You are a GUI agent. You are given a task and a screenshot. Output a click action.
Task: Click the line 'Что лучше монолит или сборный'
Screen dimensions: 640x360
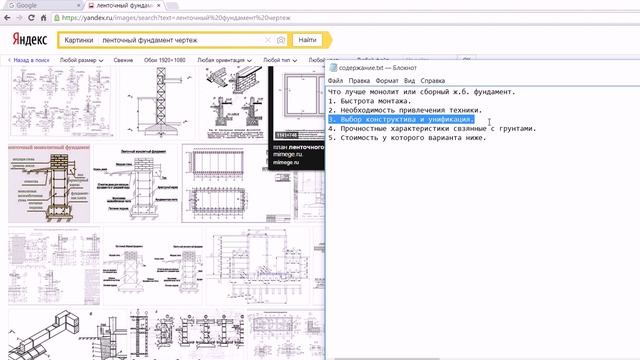point(422,92)
